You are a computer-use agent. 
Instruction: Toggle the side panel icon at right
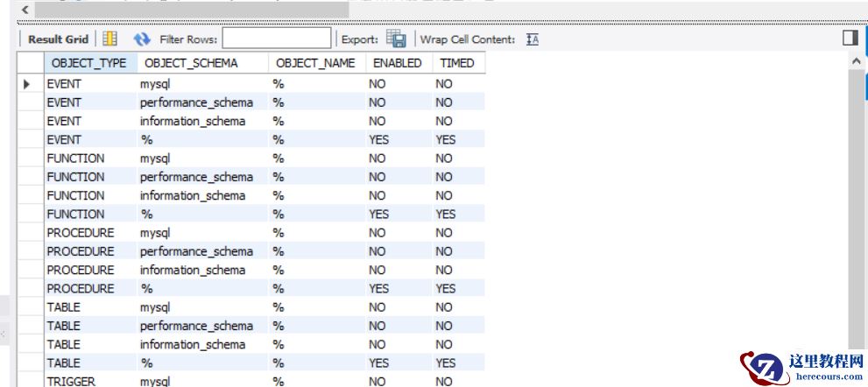click(x=850, y=38)
